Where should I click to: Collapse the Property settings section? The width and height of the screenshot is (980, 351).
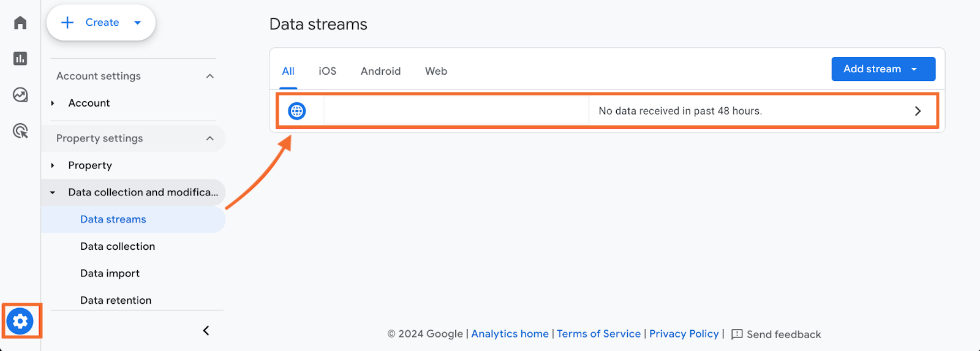(x=210, y=138)
